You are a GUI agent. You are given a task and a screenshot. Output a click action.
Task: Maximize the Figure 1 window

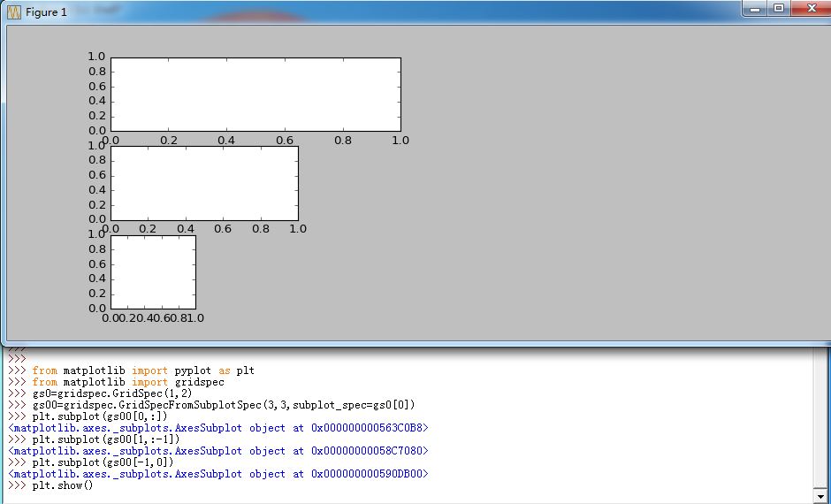(779, 8)
